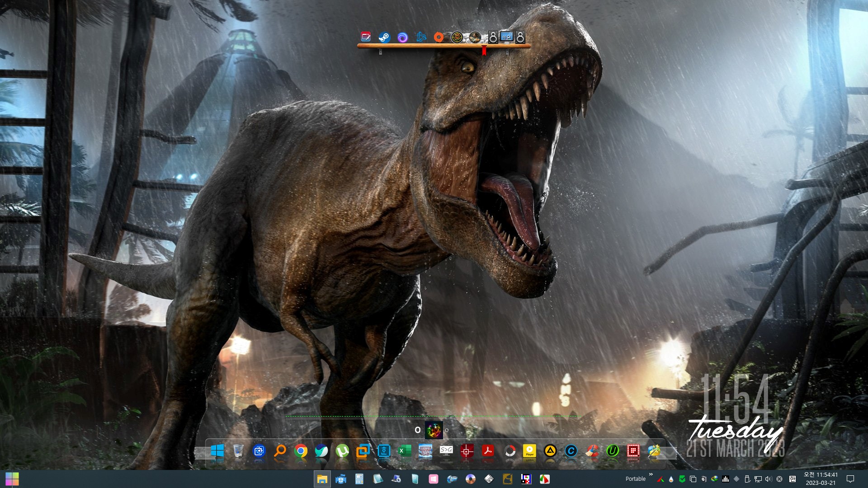The width and height of the screenshot is (868, 488).
Task: Click the colorful sphere widget above the dock
Action: pyautogui.click(x=434, y=430)
